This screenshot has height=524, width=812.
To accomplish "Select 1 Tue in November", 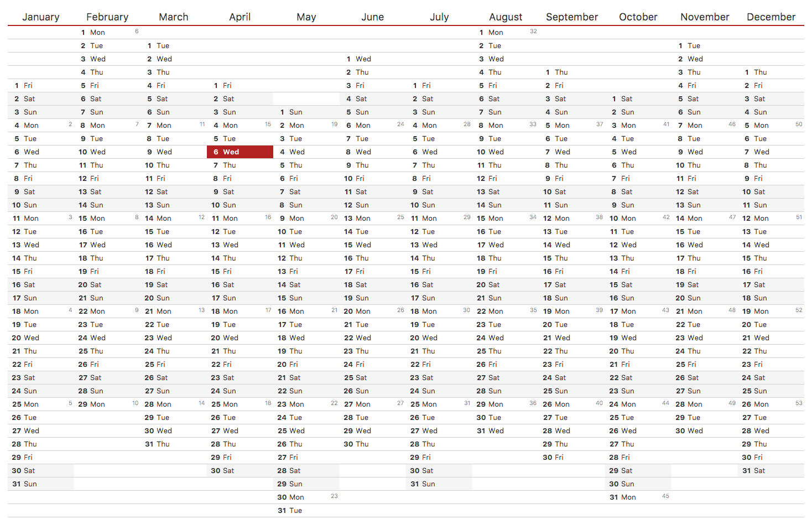I will pyautogui.click(x=705, y=45).
